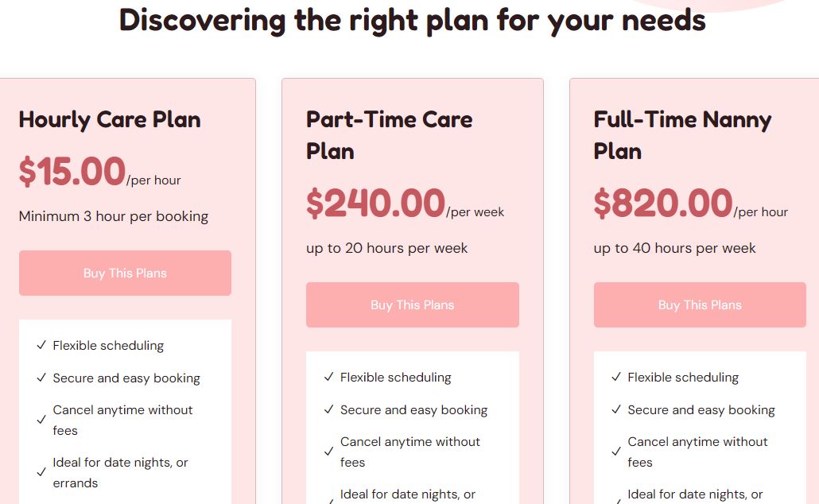
Task: Click Secure and easy booking checkmark, Full-Time plan
Action: [x=615, y=410]
